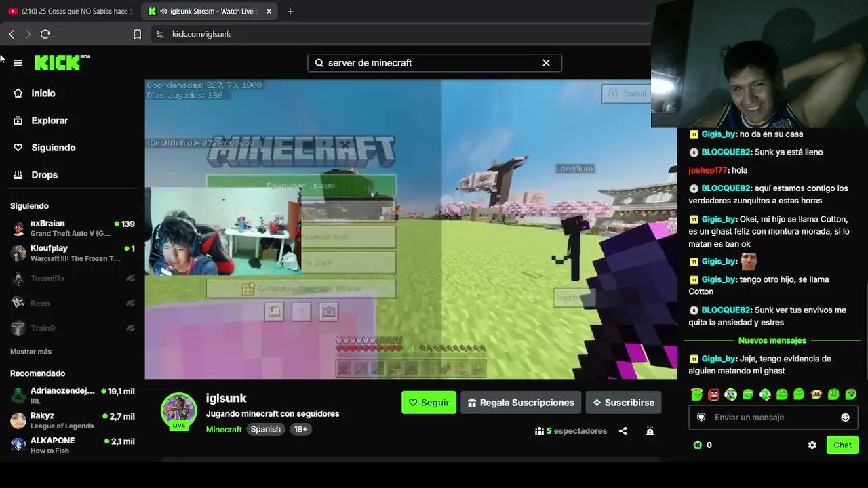Click the Kick logo
Image resolution: width=868 pixels, height=488 pixels.
coord(62,62)
